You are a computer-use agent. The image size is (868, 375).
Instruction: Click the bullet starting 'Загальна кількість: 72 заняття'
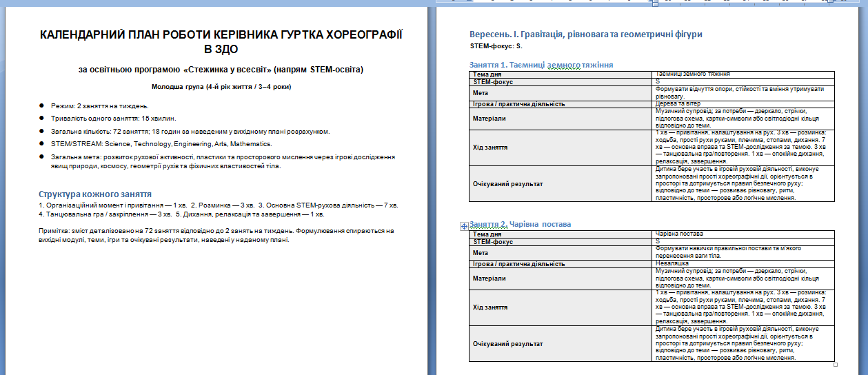[190, 131]
